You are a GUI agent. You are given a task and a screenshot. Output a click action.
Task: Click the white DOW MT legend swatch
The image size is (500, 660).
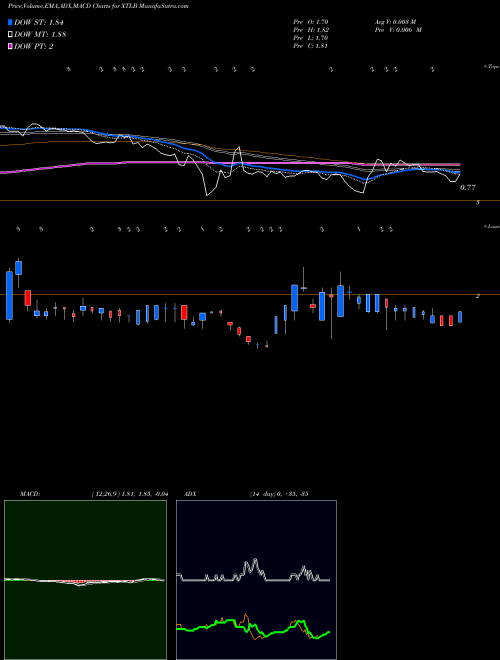(11, 35)
